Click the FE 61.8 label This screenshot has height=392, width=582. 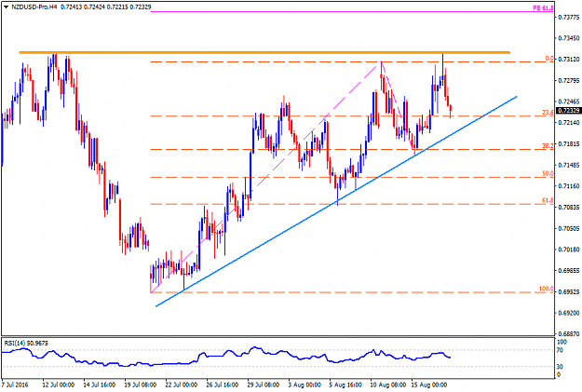coord(543,7)
